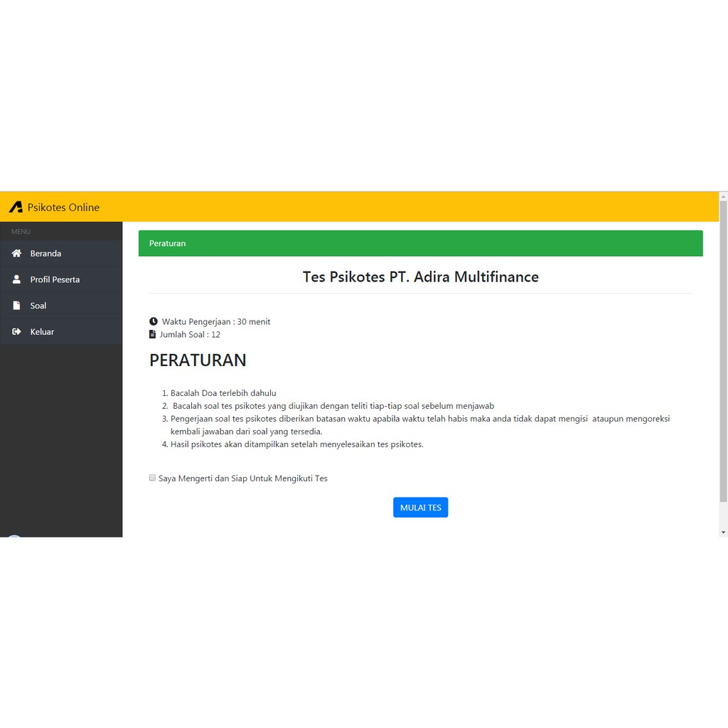Click rule Hasil psikotes akan ditampilkan

pos(297,444)
